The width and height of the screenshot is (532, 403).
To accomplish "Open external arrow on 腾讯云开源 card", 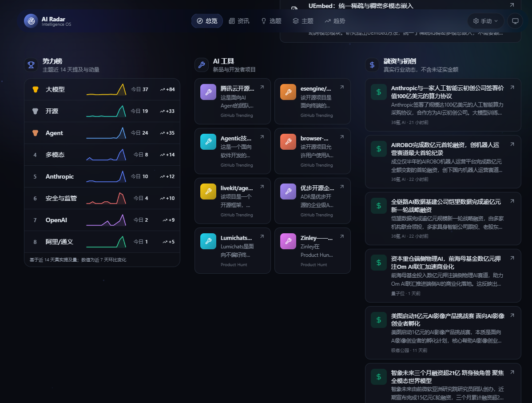I will [262, 87].
